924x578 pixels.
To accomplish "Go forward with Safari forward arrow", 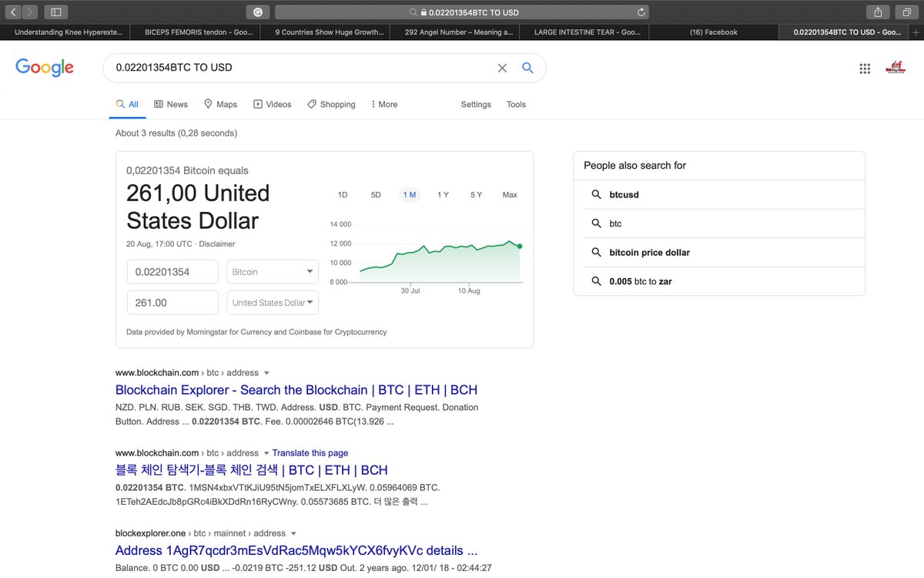I will [30, 12].
